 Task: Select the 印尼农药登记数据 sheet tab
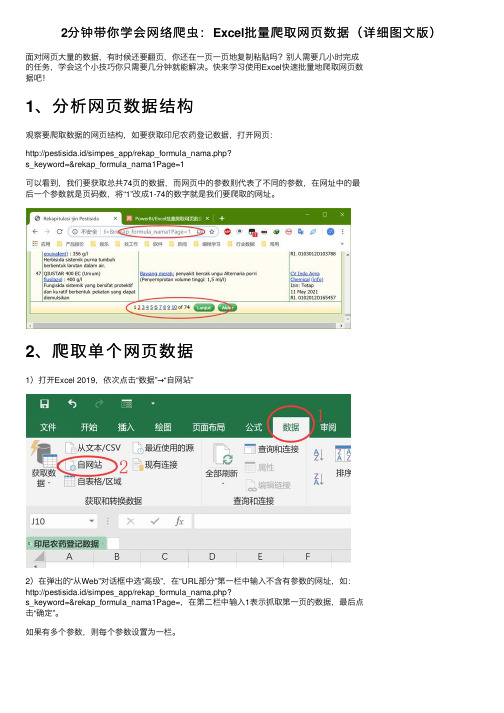(x=66, y=543)
